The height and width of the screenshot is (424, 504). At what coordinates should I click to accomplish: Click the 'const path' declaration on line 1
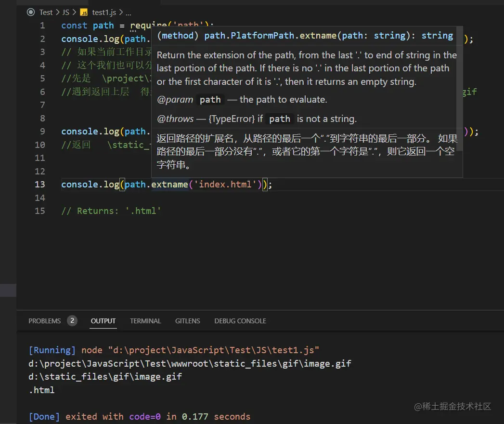pos(88,26)
